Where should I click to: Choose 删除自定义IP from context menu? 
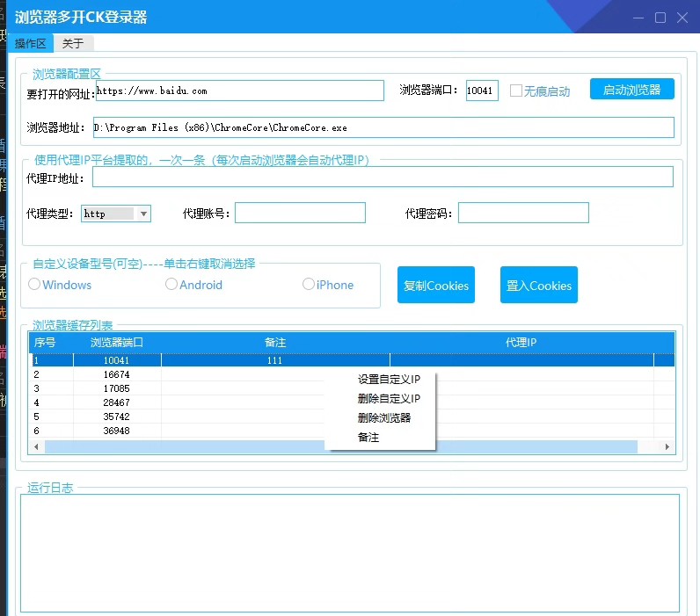tap(389, 399)
